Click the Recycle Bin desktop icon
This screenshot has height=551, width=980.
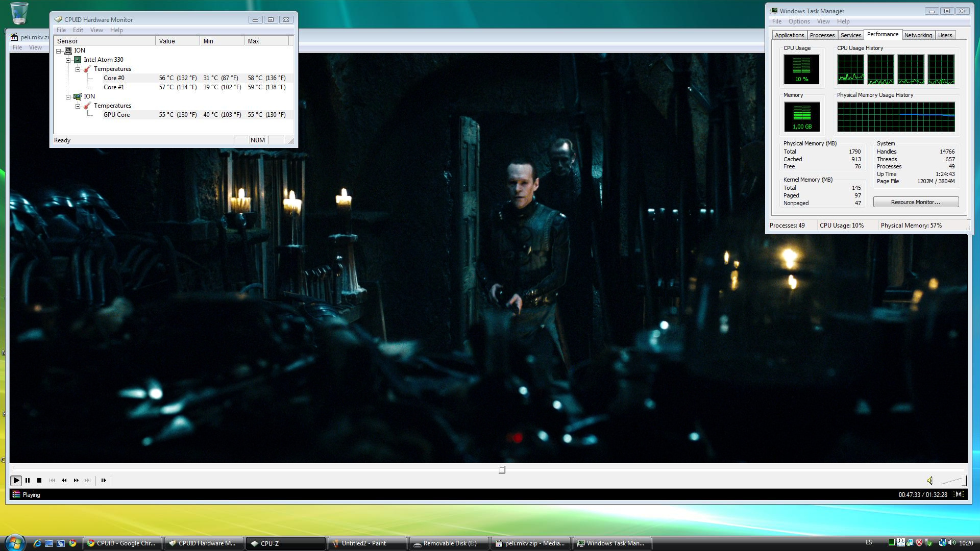click(19, 13)
